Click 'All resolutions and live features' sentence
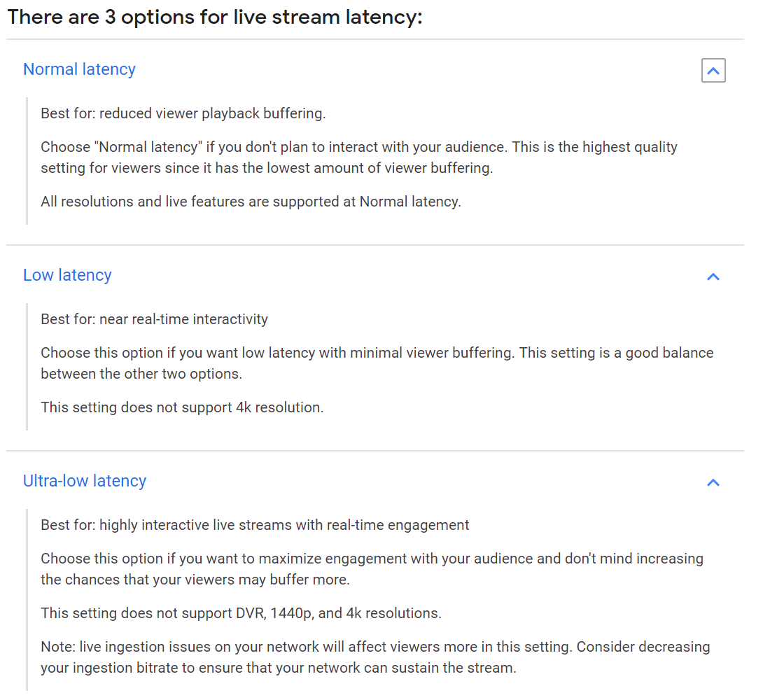 coord(251,202)
